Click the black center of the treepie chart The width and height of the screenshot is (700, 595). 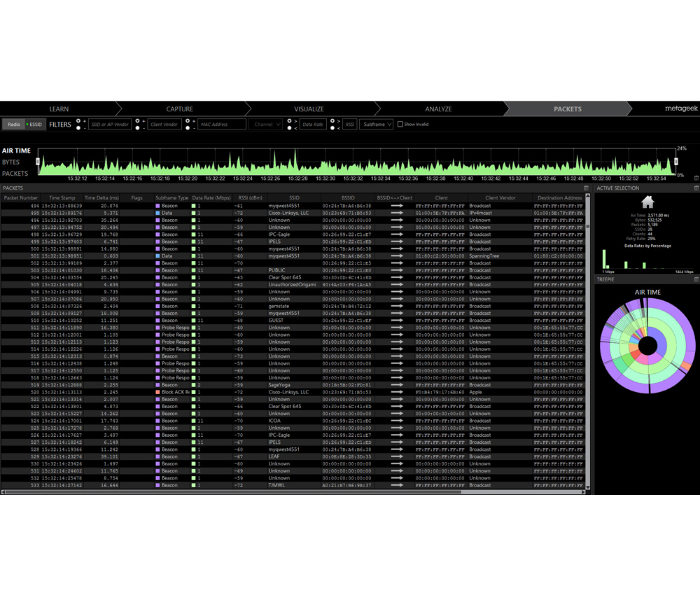coord(647,346)
